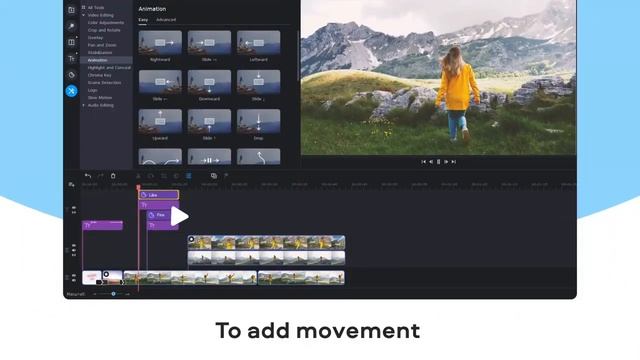
Task: Click the large white play button overlay
Action: [x=179, y=216]
